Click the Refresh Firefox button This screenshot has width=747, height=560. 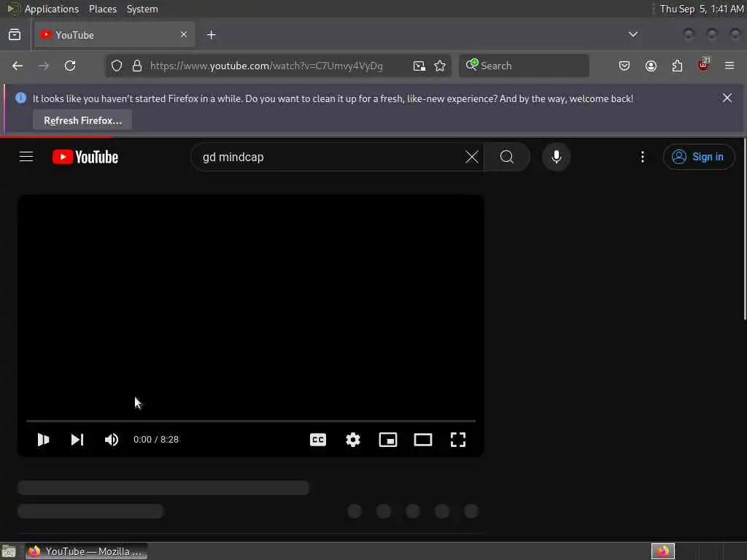(82, 120)
